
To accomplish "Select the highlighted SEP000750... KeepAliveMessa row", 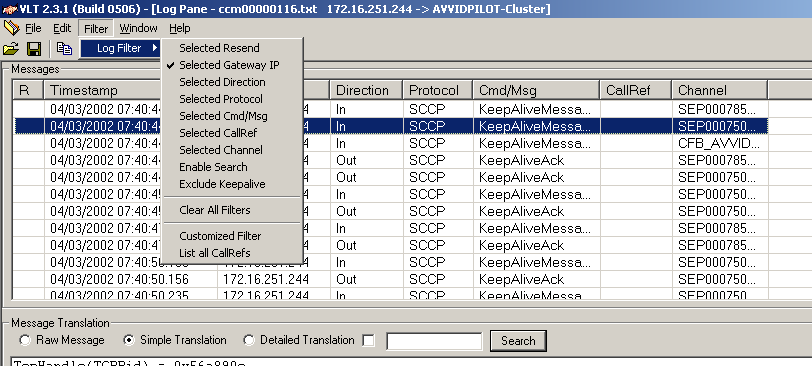I will coord(391,126).
